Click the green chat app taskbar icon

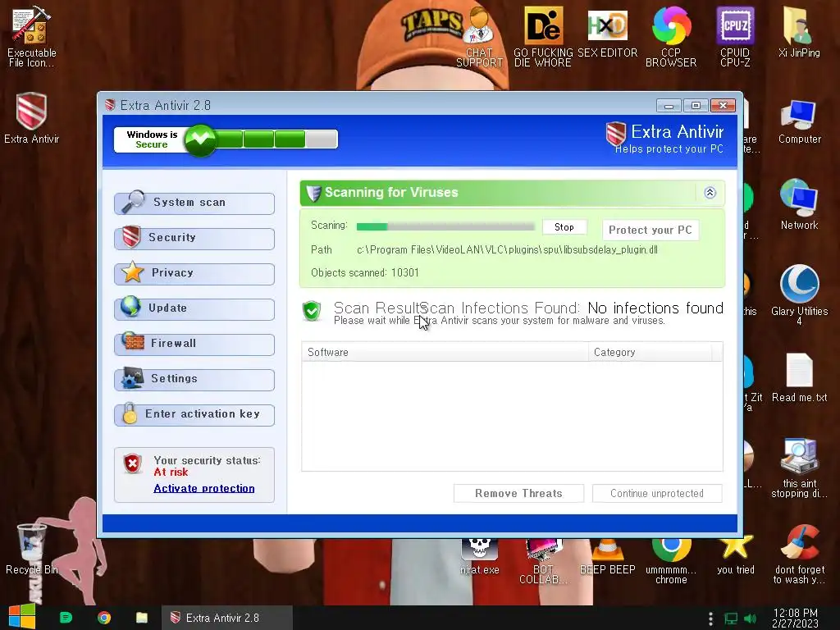pos(66,618)
